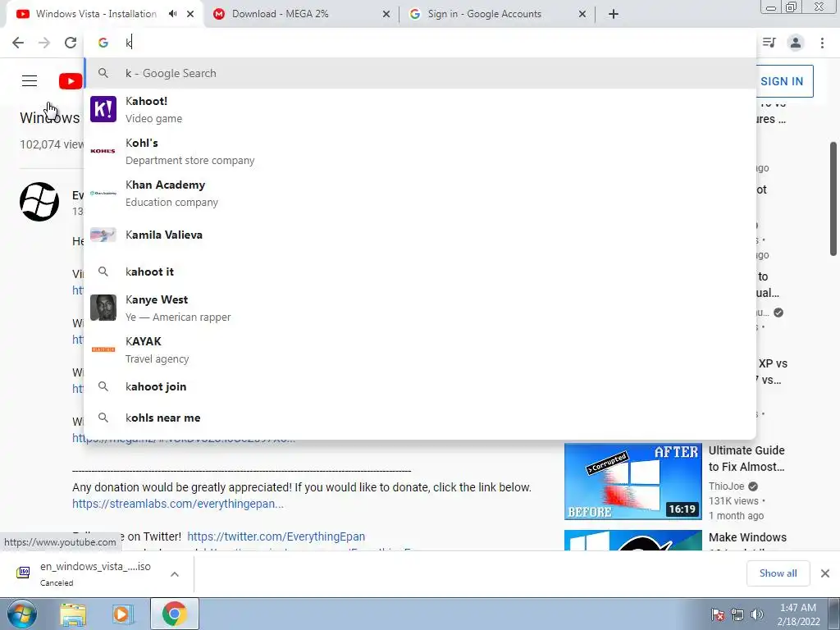Click the YouTube logo
Image resolution: width=840 pixels, height=630 pixels.
(71, 81)
